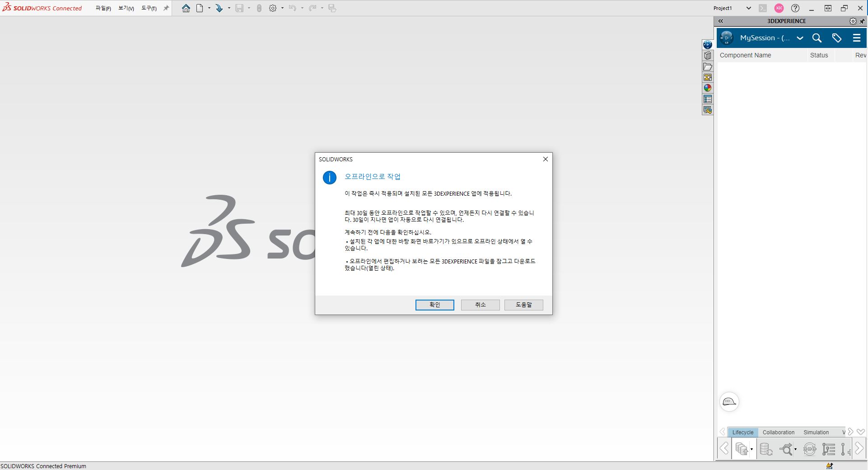The image size is (868, 470).
Task: Expand the Undo dropdown arrow
Action: (302, 8)
